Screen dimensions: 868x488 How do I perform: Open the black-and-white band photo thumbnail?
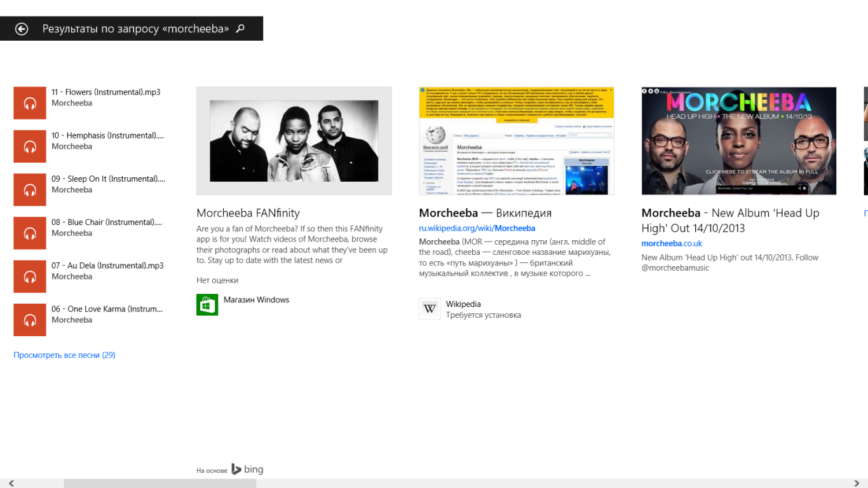(294, 141)
